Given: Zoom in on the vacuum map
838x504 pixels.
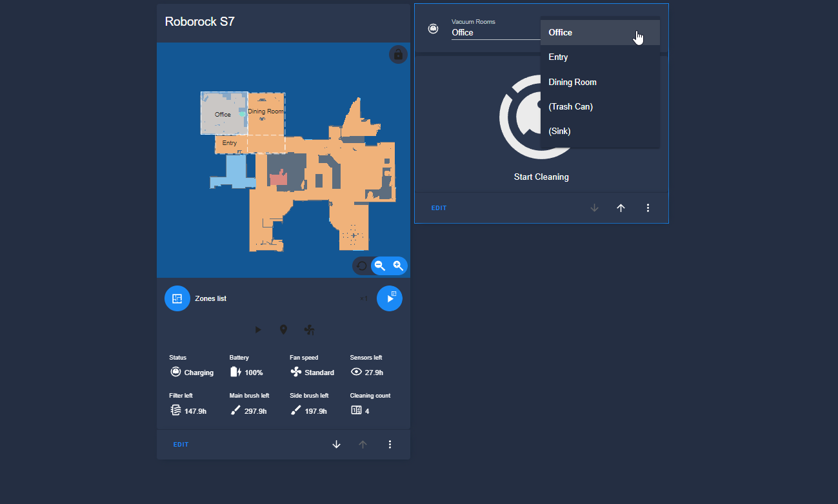Looking at the screenshot, I should click(398, 266).
